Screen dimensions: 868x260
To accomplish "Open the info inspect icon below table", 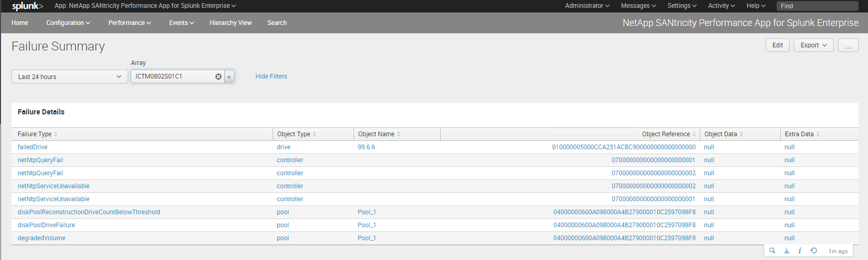I will (x=799, y=251).
